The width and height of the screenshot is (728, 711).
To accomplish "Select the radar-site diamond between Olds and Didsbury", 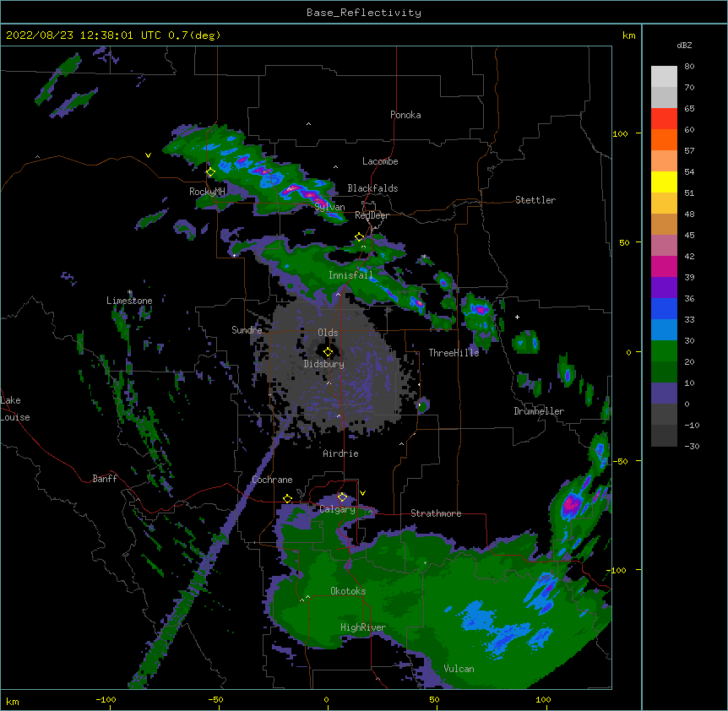I will pyautogui.click(x=328, y=352).
